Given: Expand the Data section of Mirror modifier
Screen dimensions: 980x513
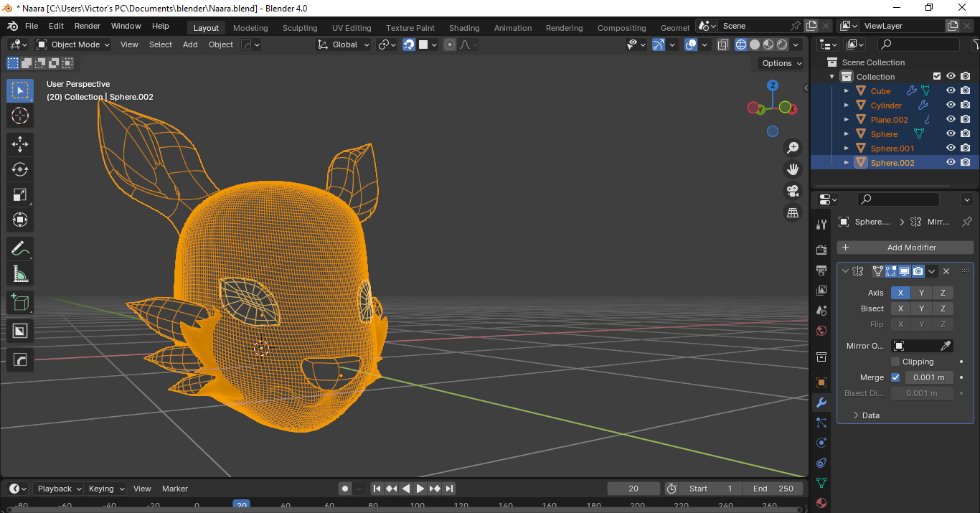Looking at the screenshot, I should (x=865, y=415).
